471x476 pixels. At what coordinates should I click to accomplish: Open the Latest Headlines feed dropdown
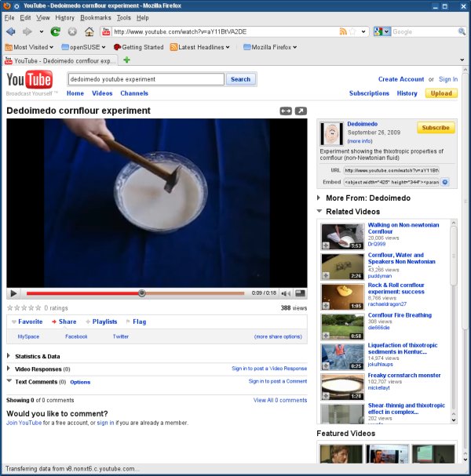[199, 47]
